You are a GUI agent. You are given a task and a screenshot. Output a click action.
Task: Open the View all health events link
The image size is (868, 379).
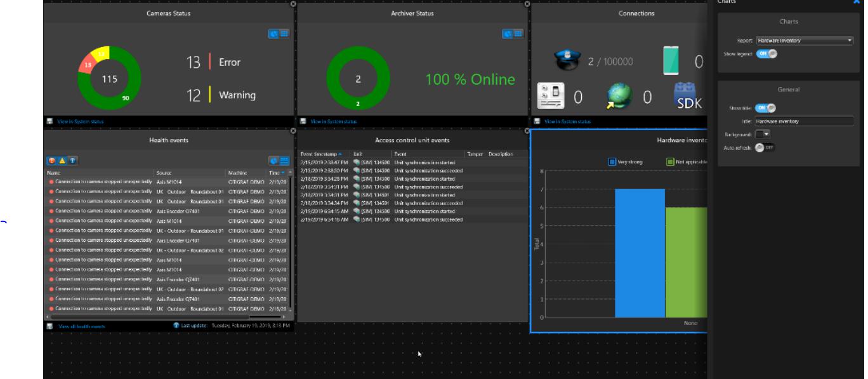pyautogui.click(x=82, y=326)
